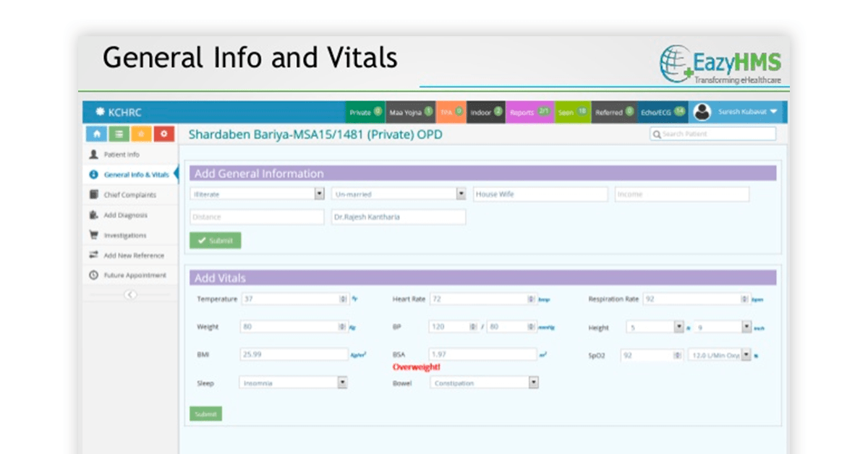868x454 pixels.
Task: Open the Illiterate education dropdown
Action: (x=257, y=194)
